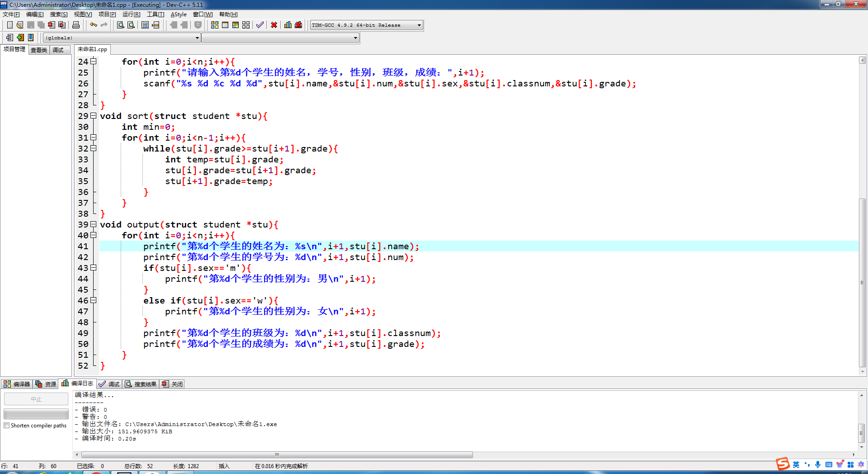The image size is (868, 474).
Task: Collapse the sort function fold at line 29
Action: pyautogui.click(x=93, y=115)
